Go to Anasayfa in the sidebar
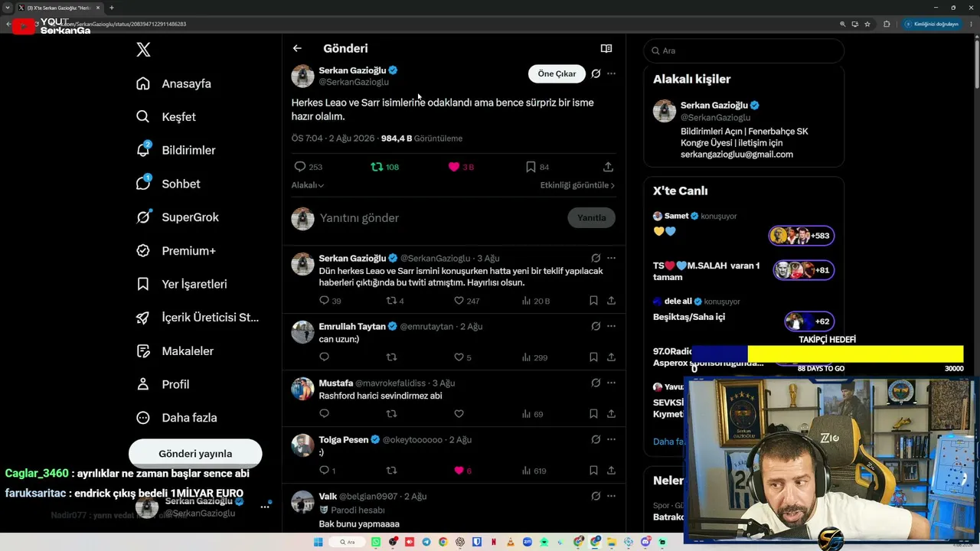Screen dimensions: 980x551 click(174, 83)
